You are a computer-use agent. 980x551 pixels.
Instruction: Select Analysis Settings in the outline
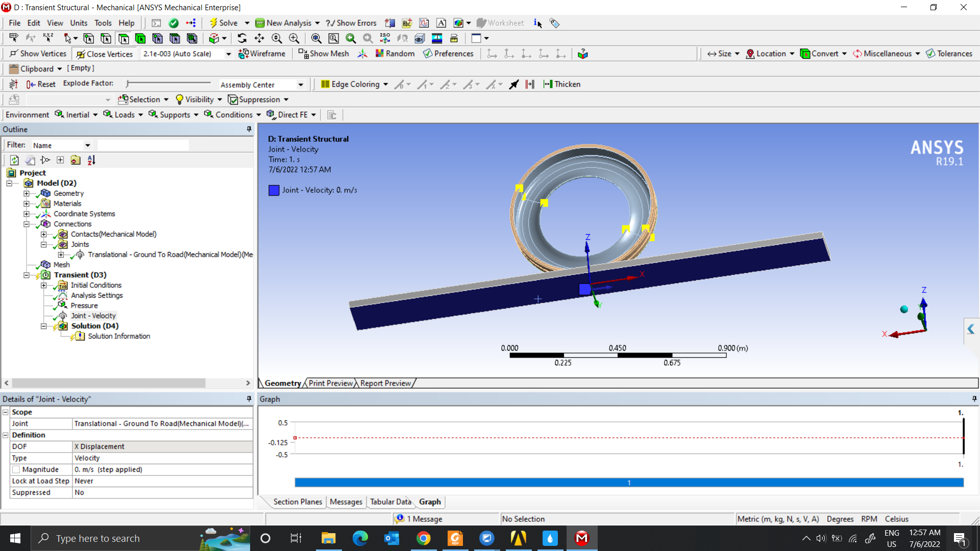tap(96, 295)
